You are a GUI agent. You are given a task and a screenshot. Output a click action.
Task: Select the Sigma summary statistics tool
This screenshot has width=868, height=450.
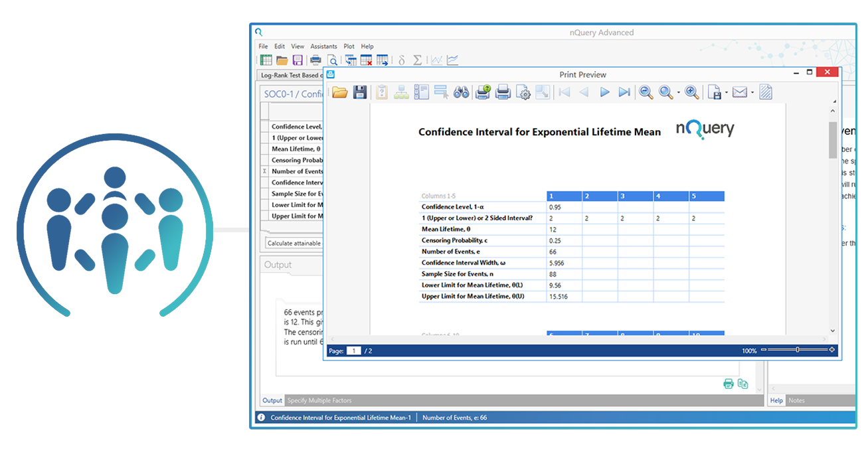(x=418, y=60)
